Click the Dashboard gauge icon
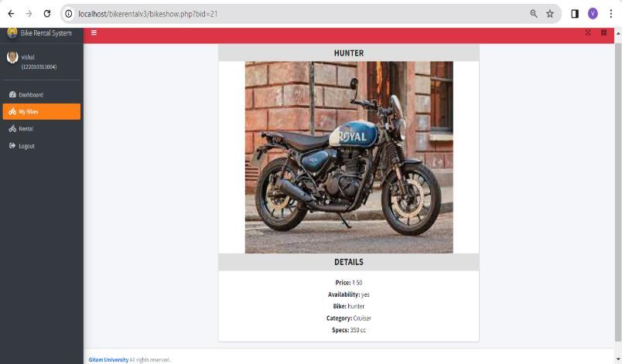 click(12, 94)
